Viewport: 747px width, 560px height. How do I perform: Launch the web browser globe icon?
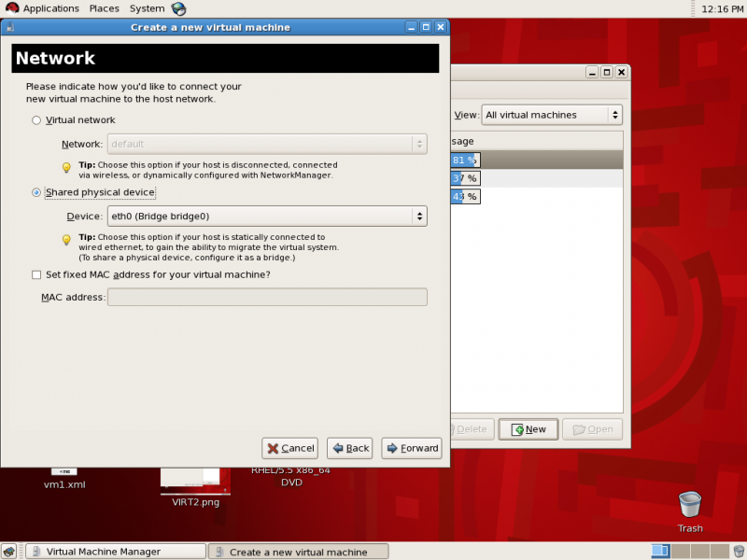tap(178, 8)
